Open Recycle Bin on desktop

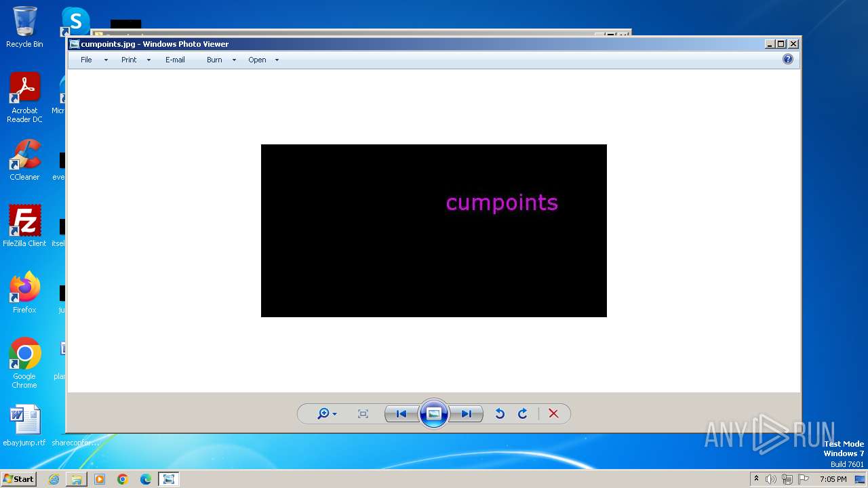tap(24, 27)
